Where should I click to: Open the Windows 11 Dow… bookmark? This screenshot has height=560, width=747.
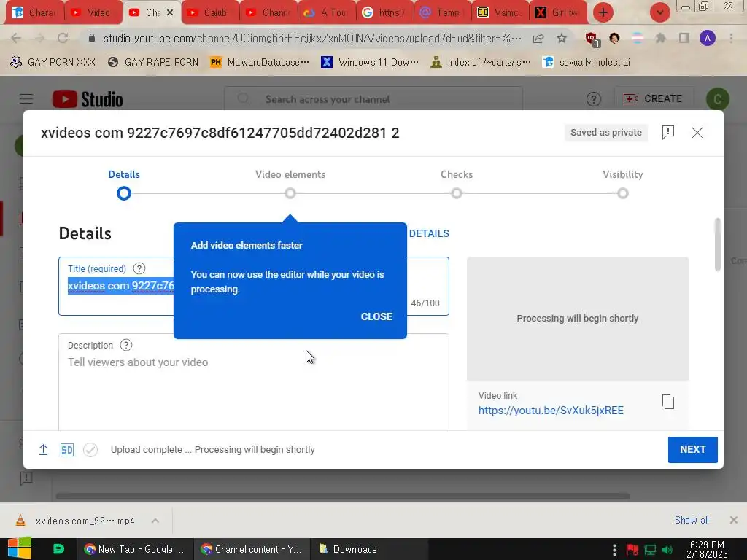(x=370, y=63)
